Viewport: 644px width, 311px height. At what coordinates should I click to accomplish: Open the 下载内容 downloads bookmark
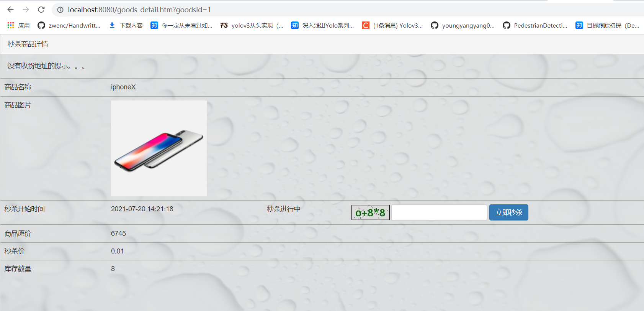[x=126, y=25]
